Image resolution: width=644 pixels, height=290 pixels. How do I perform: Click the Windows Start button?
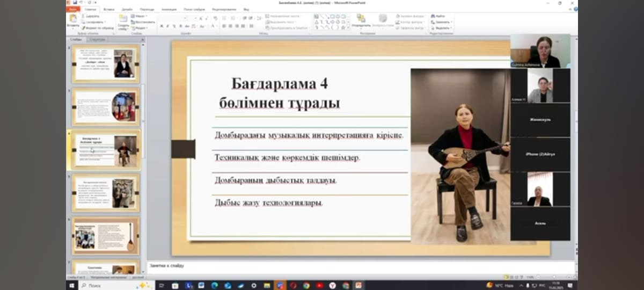pos(71,285)
